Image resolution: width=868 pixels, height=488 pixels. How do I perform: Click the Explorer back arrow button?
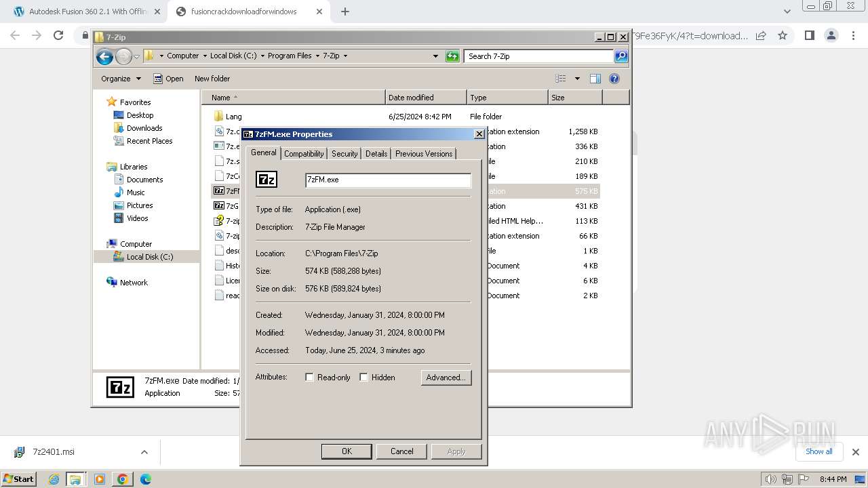[x=104, y=56]
